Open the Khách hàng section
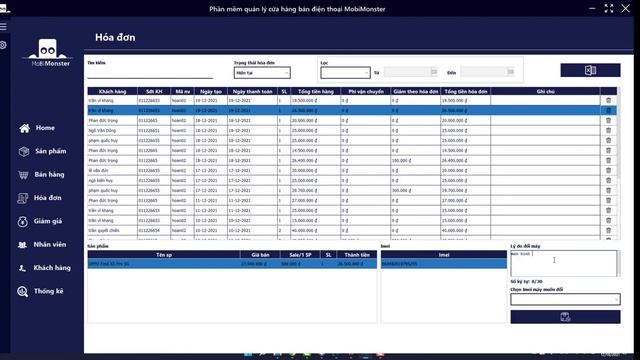The height and width of the screenshot is (360, 640). pos(44,268)
